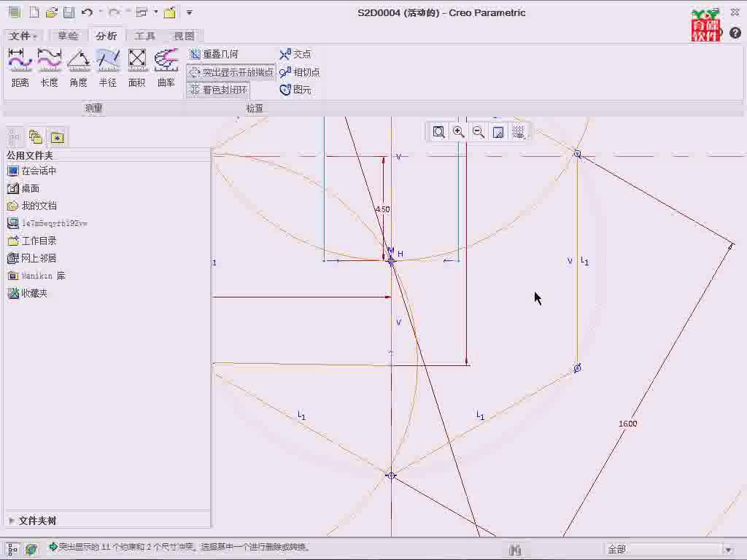This screenshot has height=560, width=747.
Task: Open the 我的文档 documents folder
Action: [x=32, y=206]
